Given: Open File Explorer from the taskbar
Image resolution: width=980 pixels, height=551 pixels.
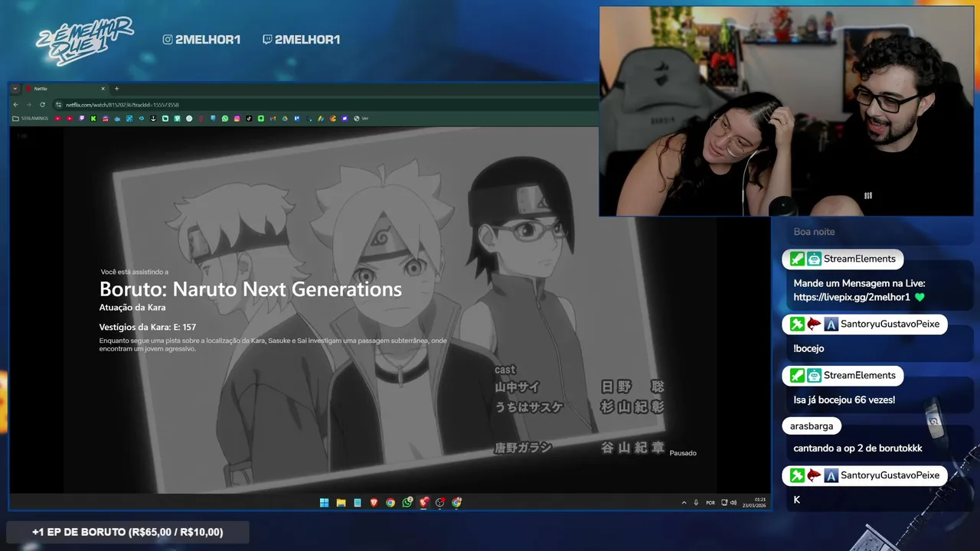Looking at the screenshot, I should tap(341, 503).
